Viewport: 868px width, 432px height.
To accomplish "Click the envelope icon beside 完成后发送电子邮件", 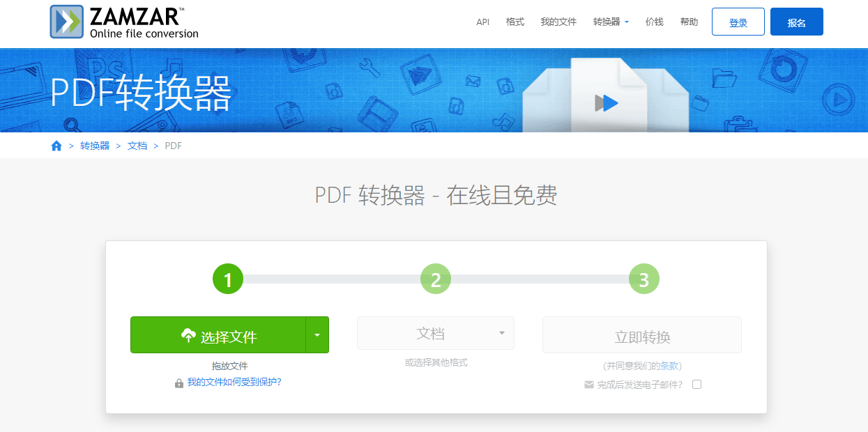I will [589, 384].
